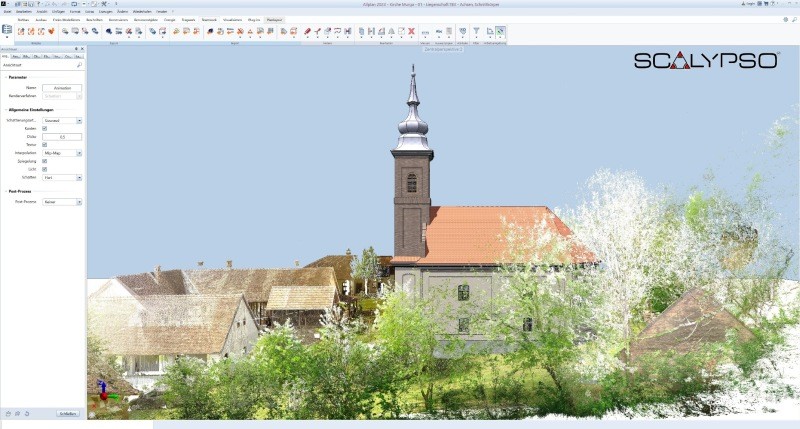Click the magnifier search icon right of the ribbon tabs
This screenshot has height=429, width=800.
794,20
